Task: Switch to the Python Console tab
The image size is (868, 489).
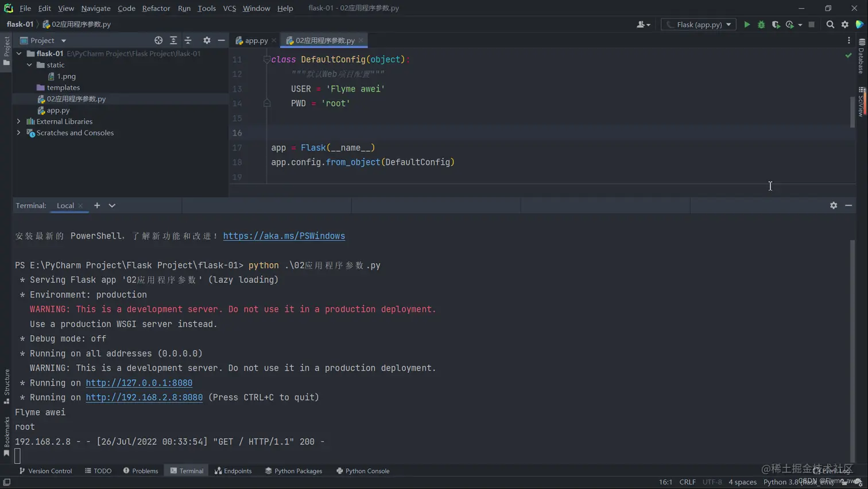Action: [x=363, y=471]
